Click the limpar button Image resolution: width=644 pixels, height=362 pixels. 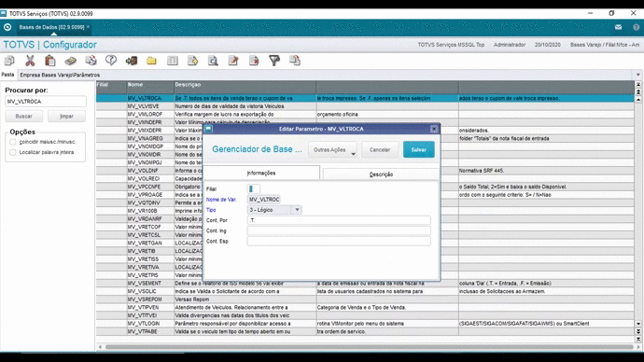coord(66,117)
